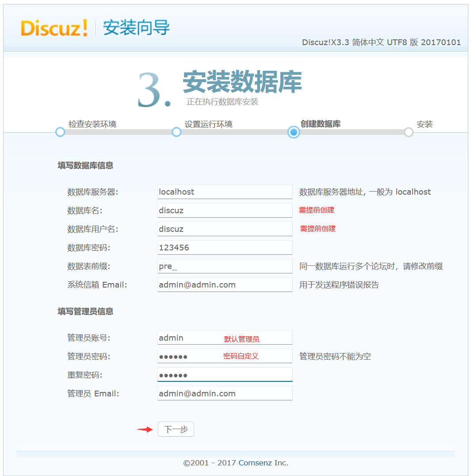Screen dimensions: 471x476
Task: Click the 数据库服务器 label
Action: tap(92, 192)
